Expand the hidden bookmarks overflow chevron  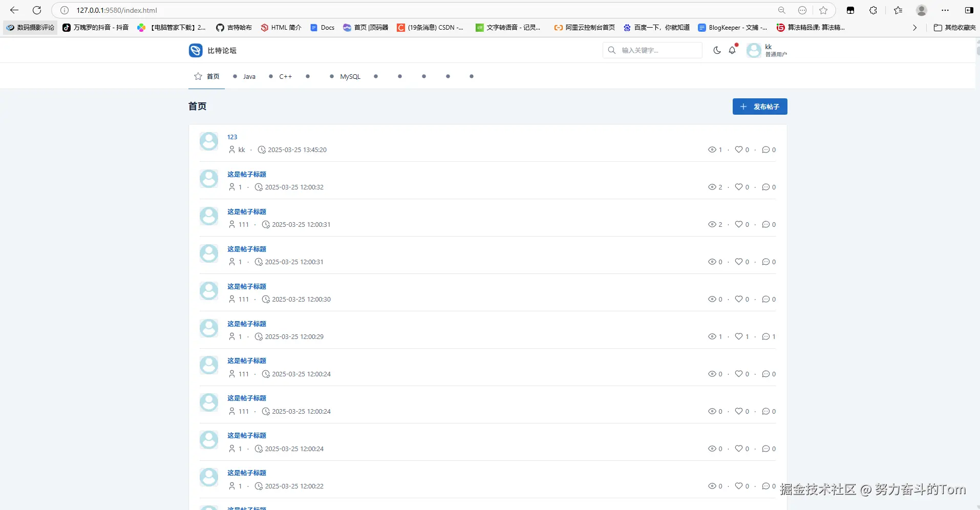915,28
